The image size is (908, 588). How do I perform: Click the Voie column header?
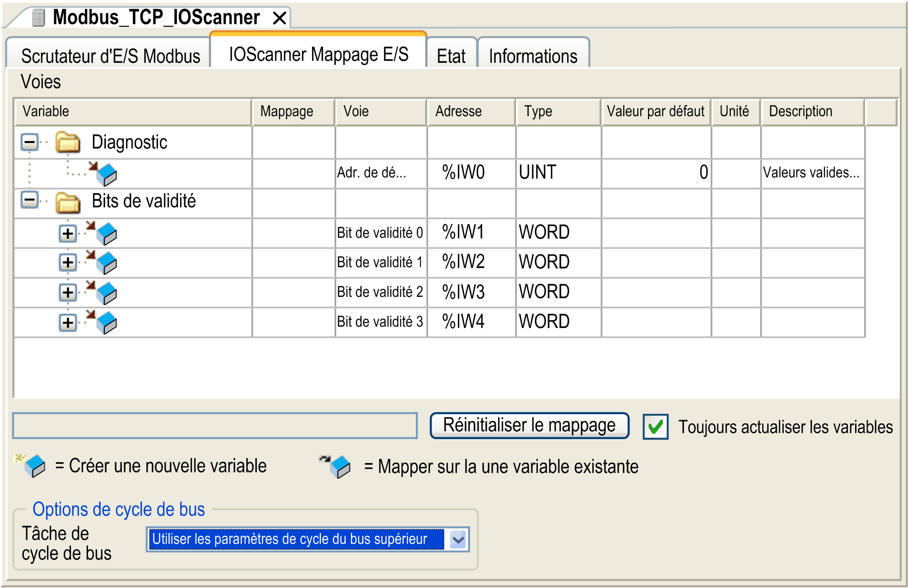tap(381, 111)
